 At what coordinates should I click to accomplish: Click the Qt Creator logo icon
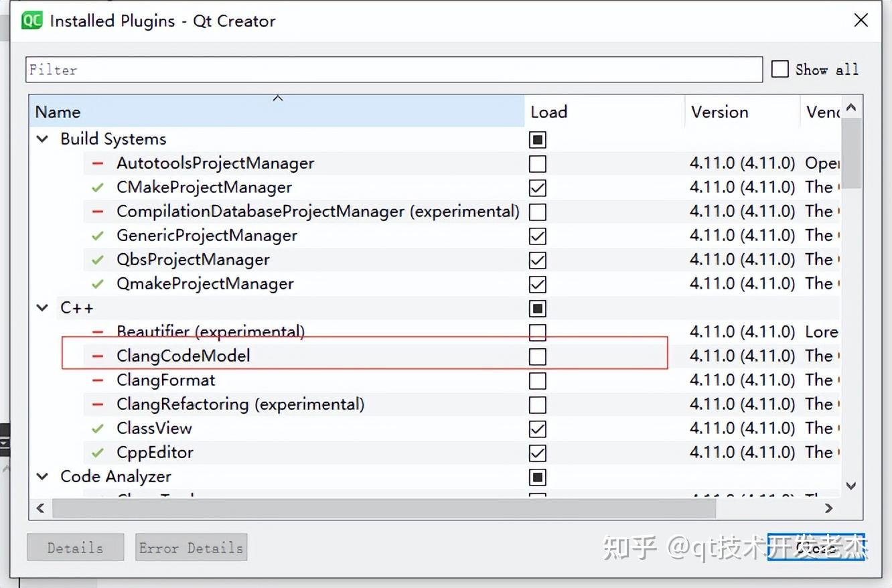pyautogui.click(x=31, y=20)
